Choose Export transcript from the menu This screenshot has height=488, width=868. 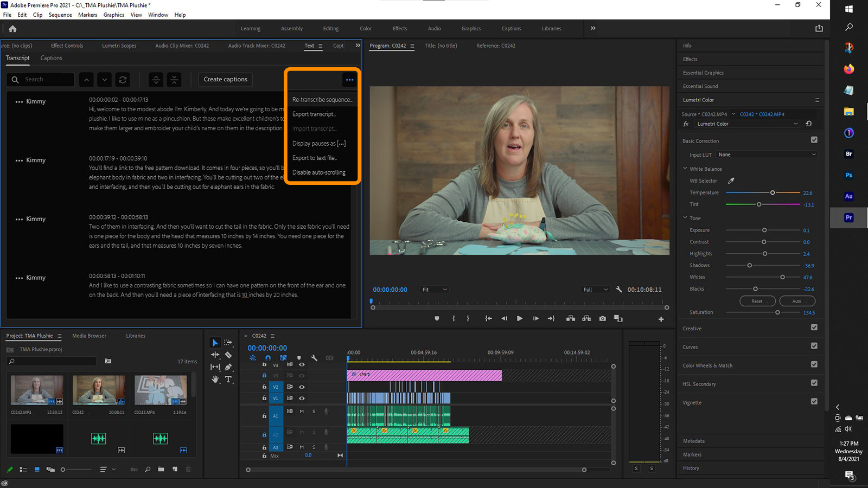point(314,114)
